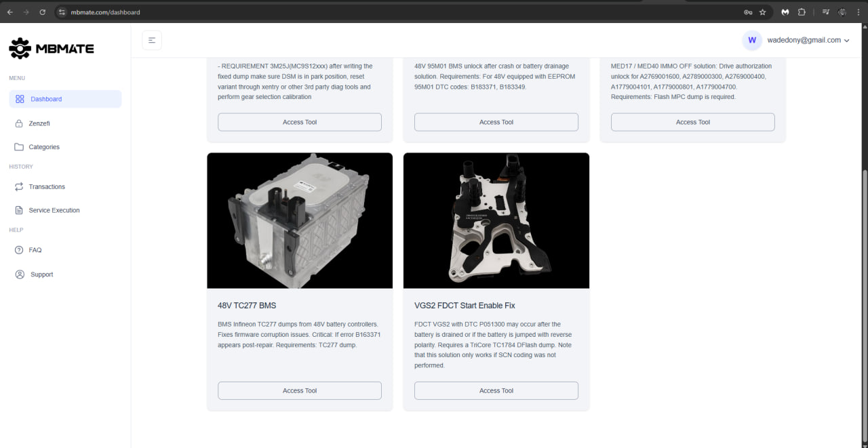View Transactions history via the arrows icon
This screenshot has height=448, width=868.
point(18,187)
